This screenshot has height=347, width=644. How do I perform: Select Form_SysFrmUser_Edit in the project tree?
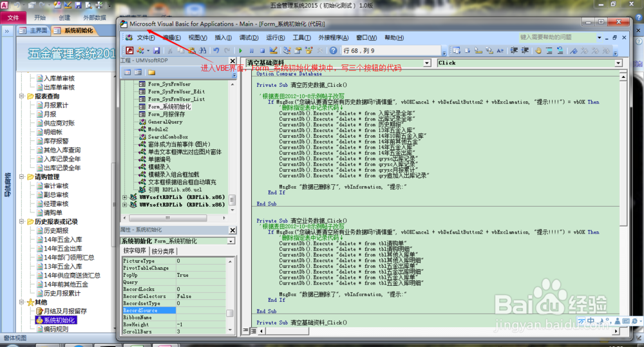pos(176,91)
